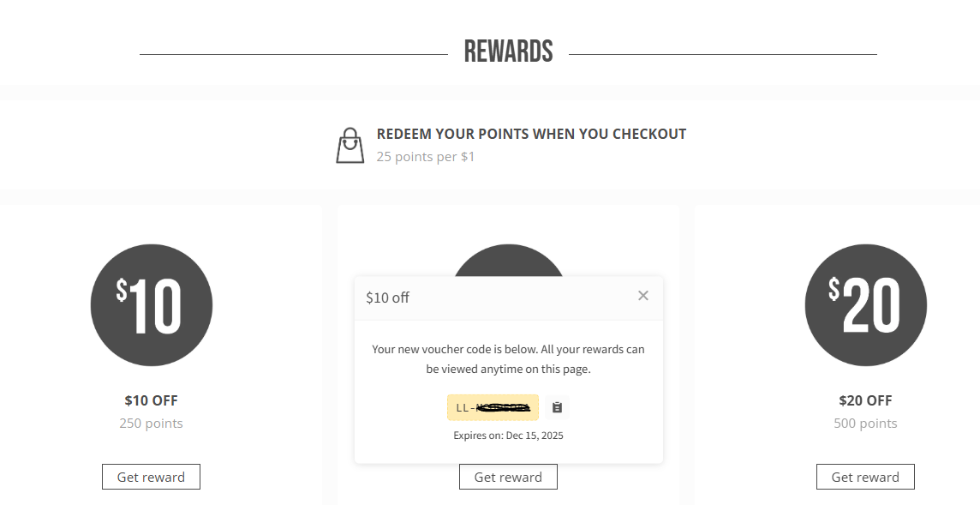Viewport: 980px width, 505px height.
Task: Click the $10 circle badge
Action: pos(152,305)
